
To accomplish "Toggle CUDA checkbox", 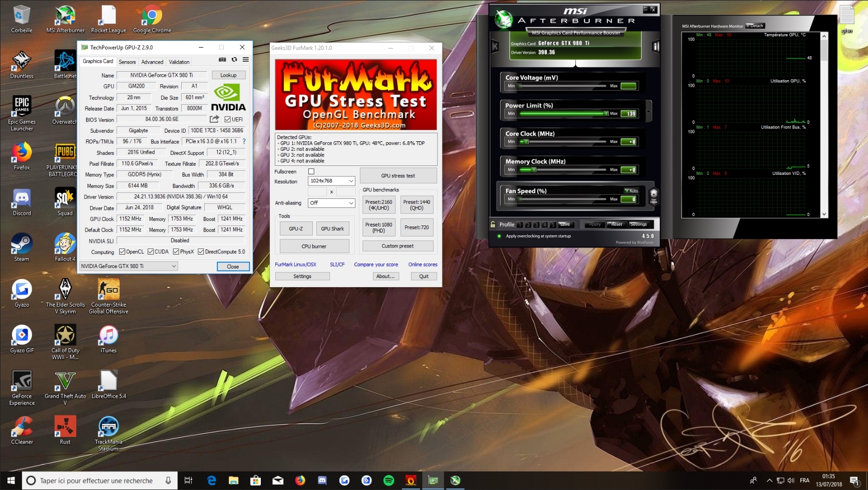I will 151,252.
